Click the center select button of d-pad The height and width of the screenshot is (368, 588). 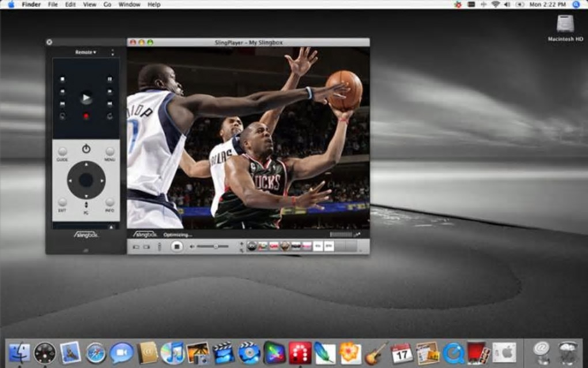click(86, 181)
